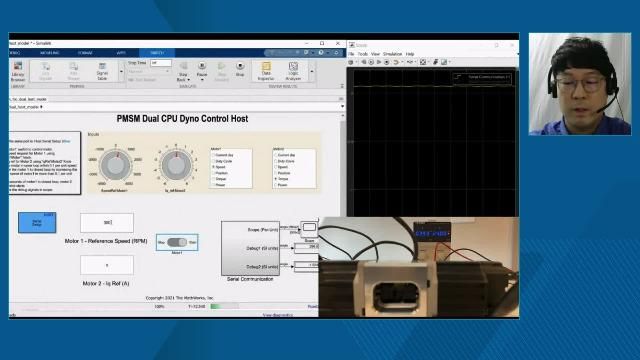Select Duty Cycle radio in Motor1 list
640x360 pixels.
(213, 161)
